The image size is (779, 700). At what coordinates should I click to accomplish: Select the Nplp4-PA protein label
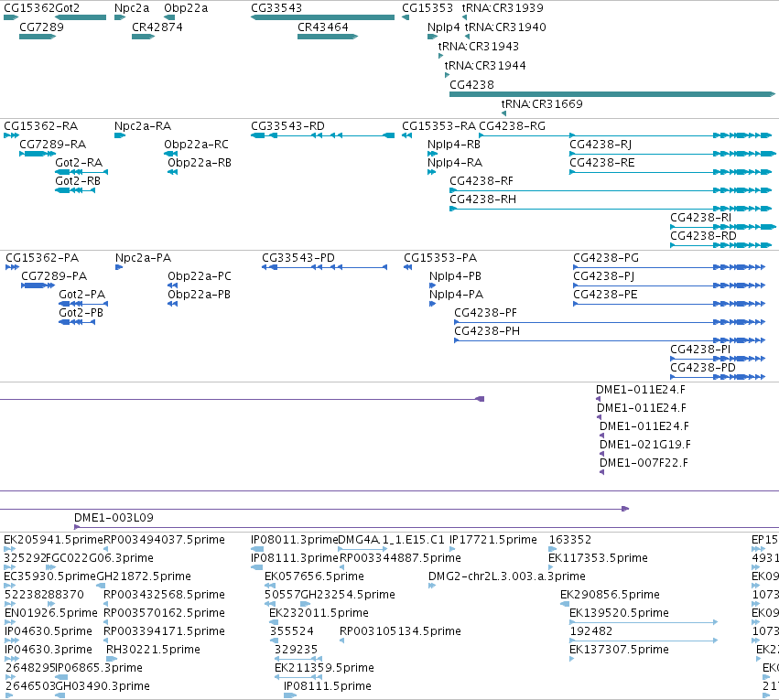click(456, 295)
